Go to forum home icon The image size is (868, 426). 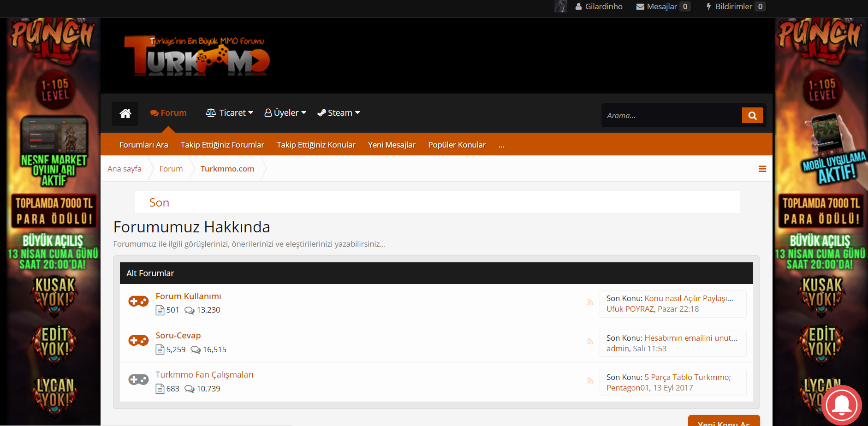click(125, 113)
